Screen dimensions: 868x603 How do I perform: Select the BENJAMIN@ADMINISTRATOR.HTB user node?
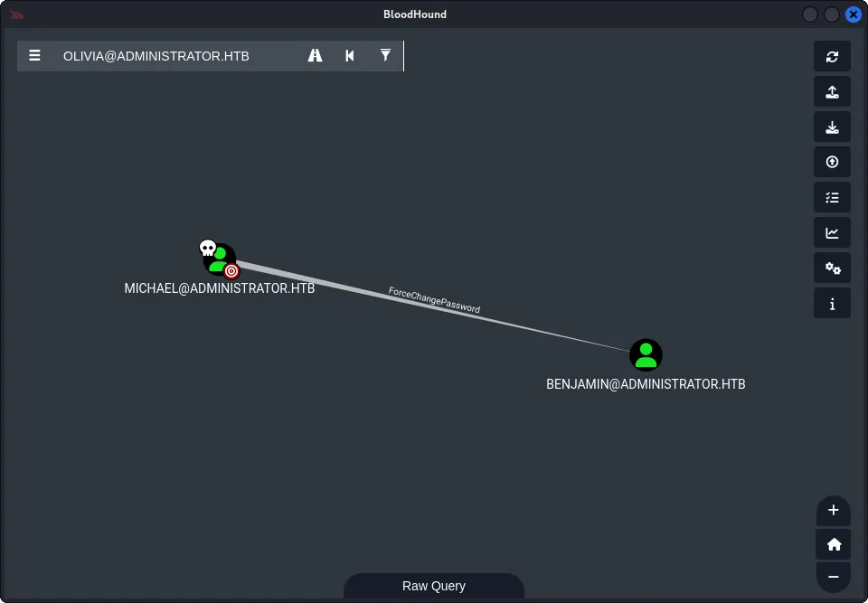[x=646, y=355]
